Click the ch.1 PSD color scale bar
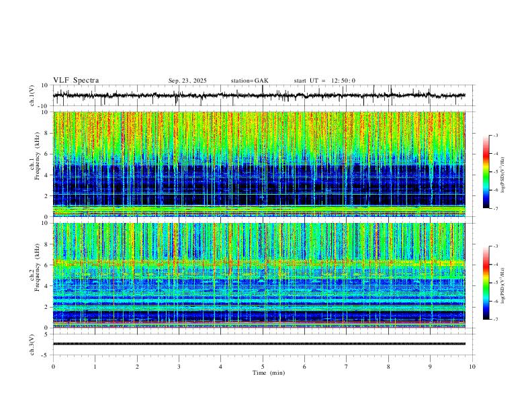 486,172
